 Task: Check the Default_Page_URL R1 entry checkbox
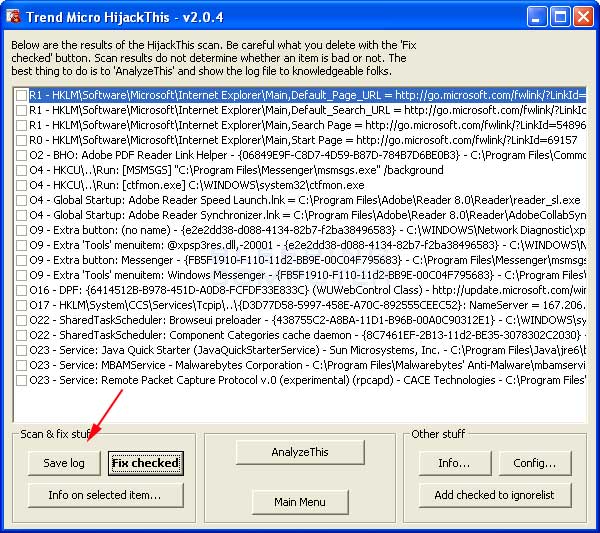click(x=21, y=95)
